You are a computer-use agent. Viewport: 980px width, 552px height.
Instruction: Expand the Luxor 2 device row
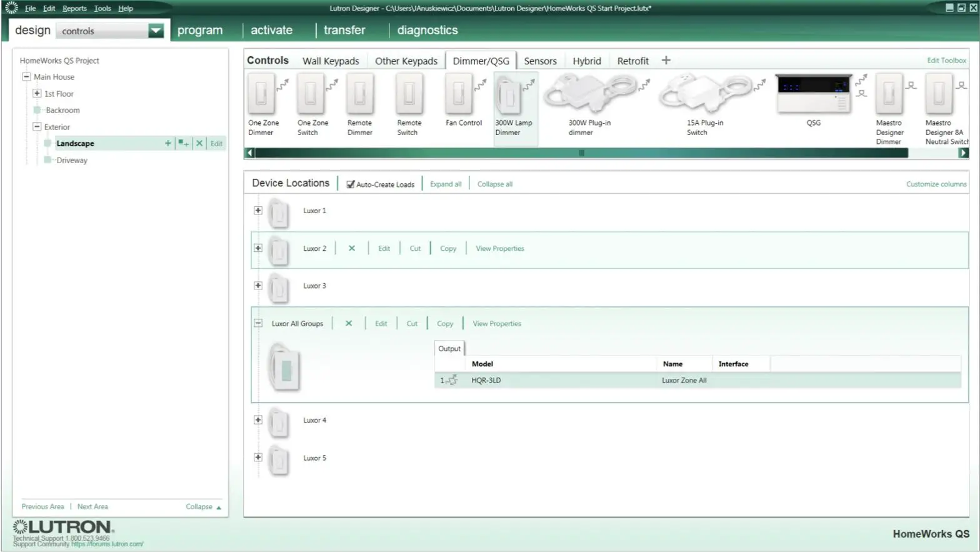pos(257,248)
